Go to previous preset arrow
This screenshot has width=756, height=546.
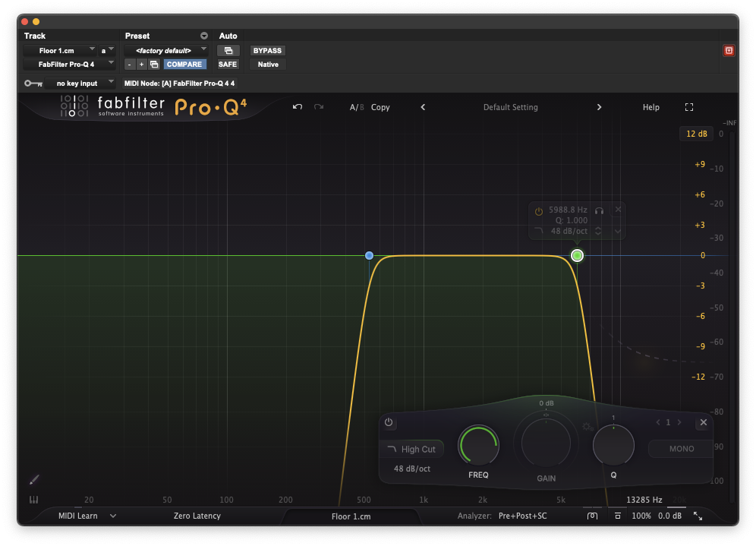click(x=423, y=107)
